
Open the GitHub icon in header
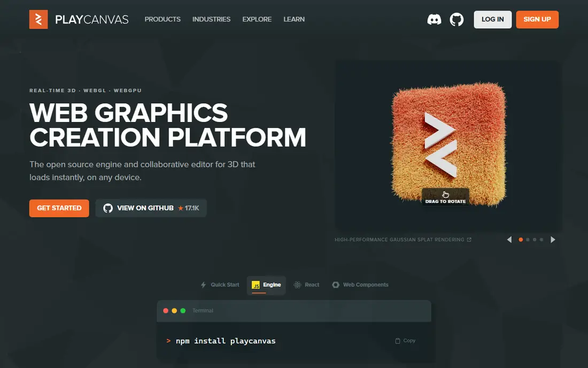457,19
